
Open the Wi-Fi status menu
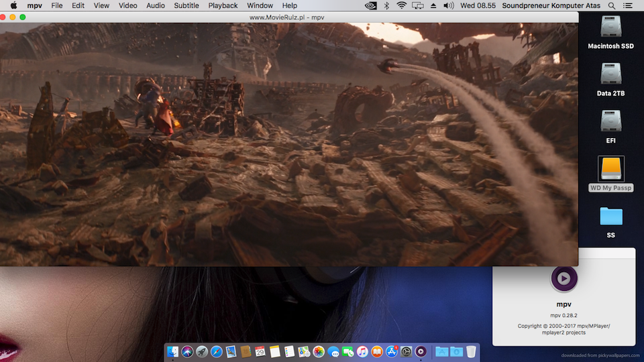402,5
